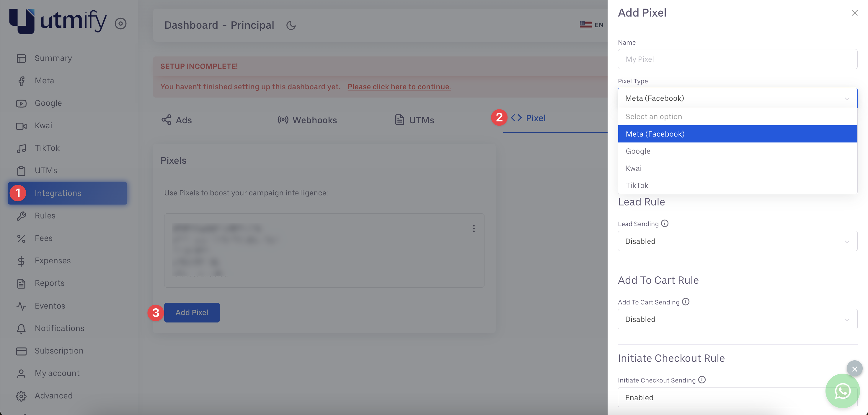Image resolution: width=868 pixels, height=415 pixels.
Task: Show Add To Cart Sending info icon
Action: click(686, 301)
